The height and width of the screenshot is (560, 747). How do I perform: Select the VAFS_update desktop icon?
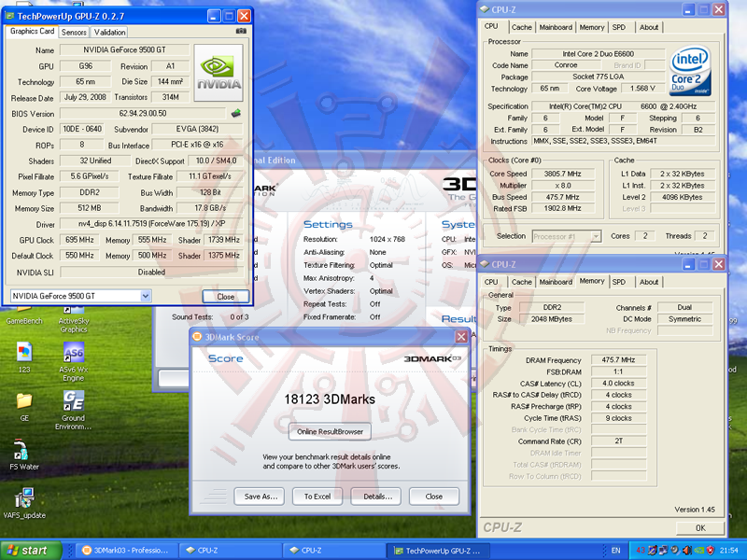24,503
